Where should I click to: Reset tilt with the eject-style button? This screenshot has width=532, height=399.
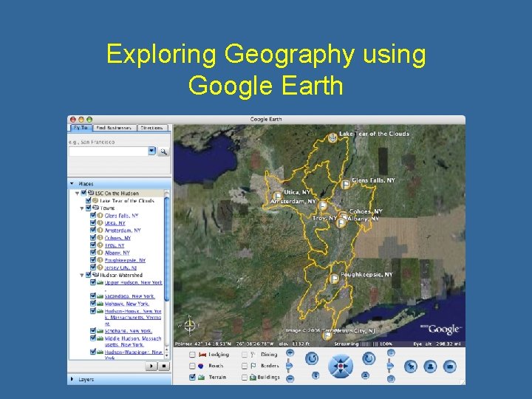[x=365, y=375]
